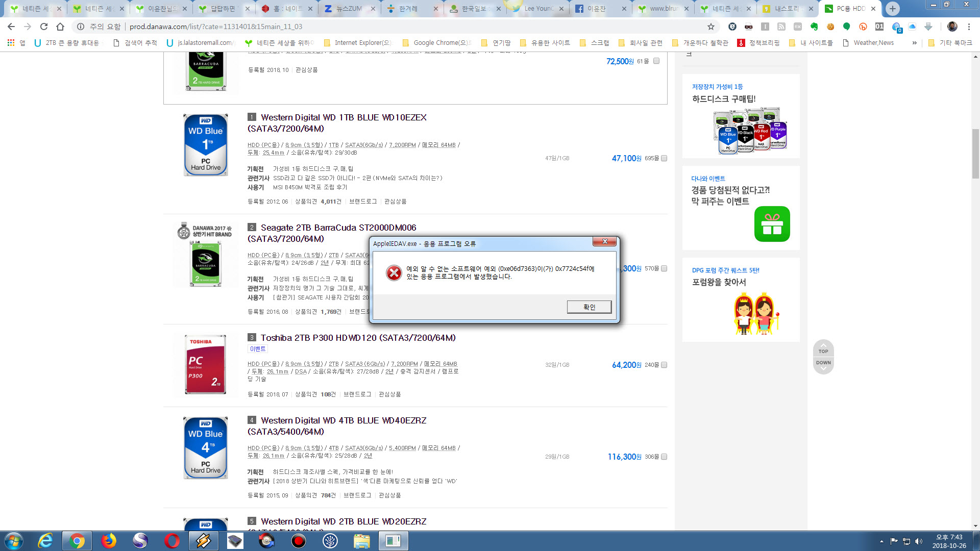Click the volume icon in system tray
The width and height of the screenshot is (980, 551).
[x=919, y=541]
